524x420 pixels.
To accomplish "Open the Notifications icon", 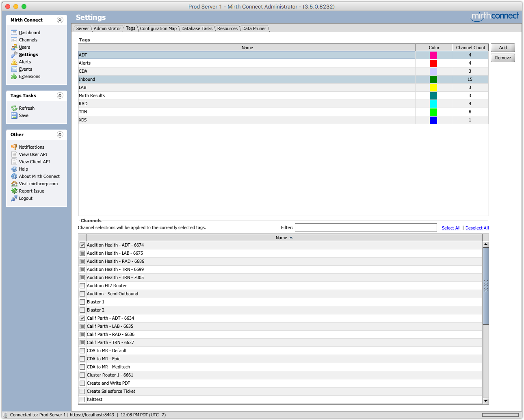I will click(14, 147).
